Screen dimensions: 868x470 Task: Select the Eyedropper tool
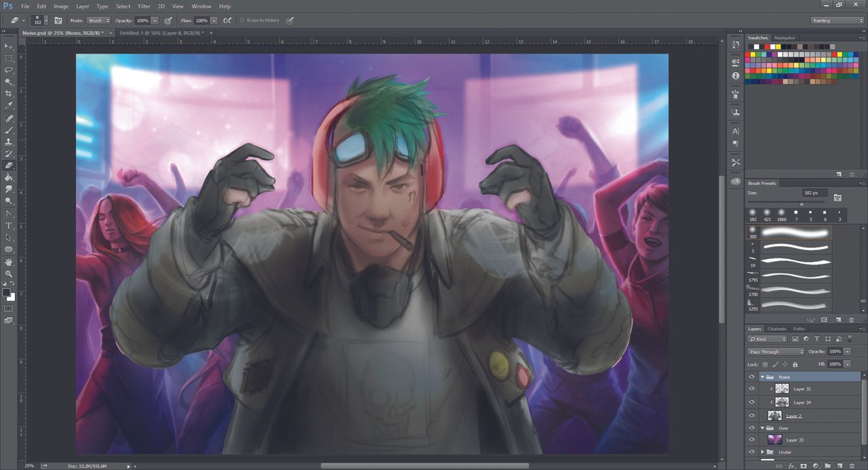(9, 106)
